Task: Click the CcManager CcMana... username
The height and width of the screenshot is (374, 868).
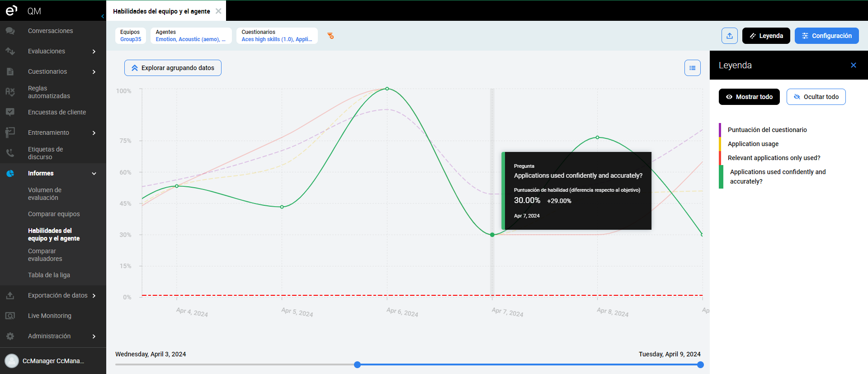Action: (53, 361)
